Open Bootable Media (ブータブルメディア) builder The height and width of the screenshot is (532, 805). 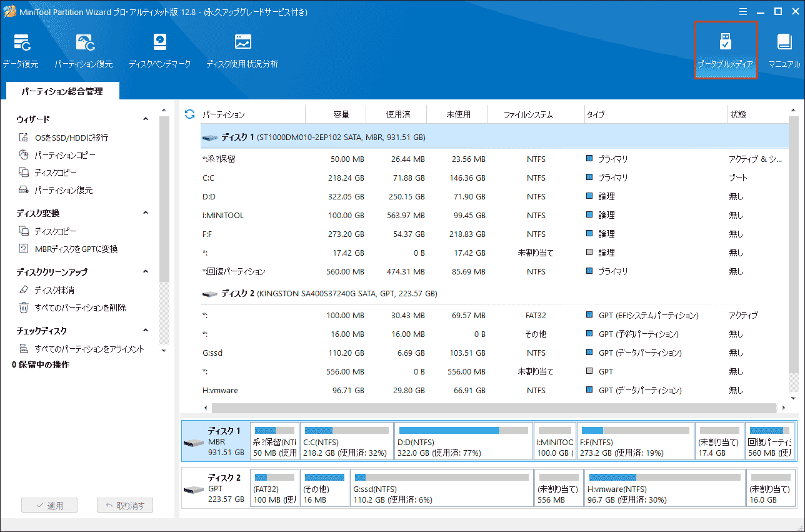coord(725,51)
